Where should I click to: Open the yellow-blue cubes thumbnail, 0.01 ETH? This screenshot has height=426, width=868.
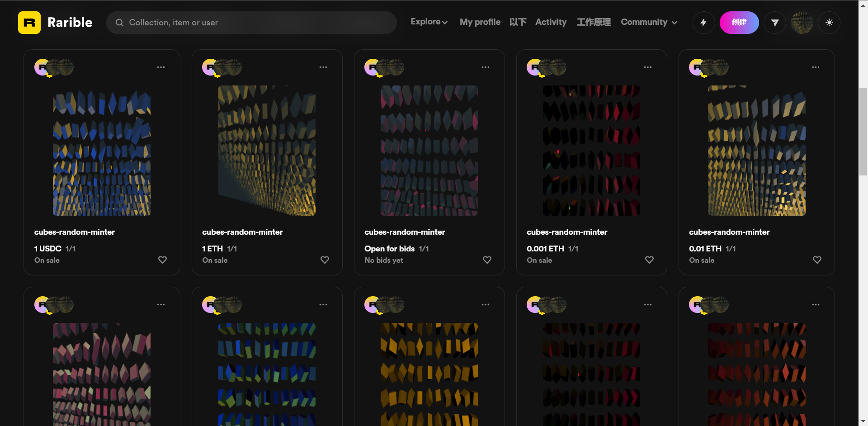point(756,151)
